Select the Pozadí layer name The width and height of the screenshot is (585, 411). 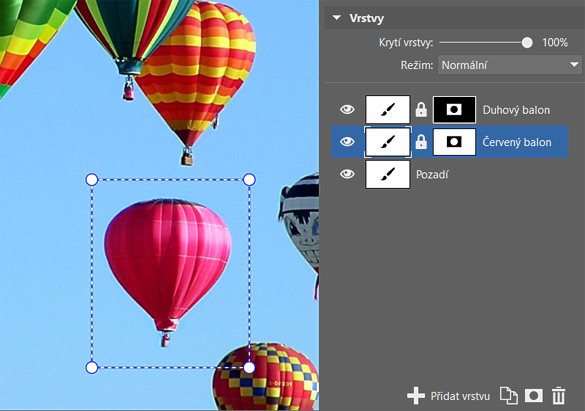pos(432,175)
